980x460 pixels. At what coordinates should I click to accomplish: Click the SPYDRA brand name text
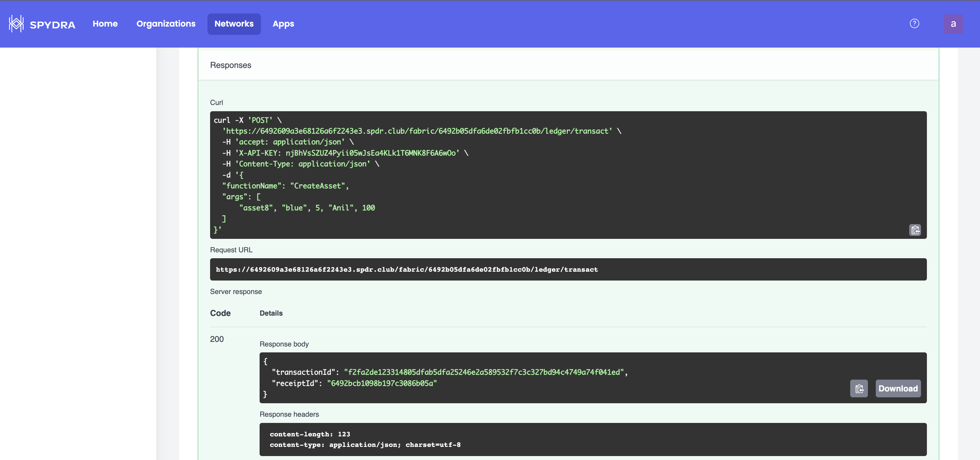pyautogui.click(x=52, y=25)
